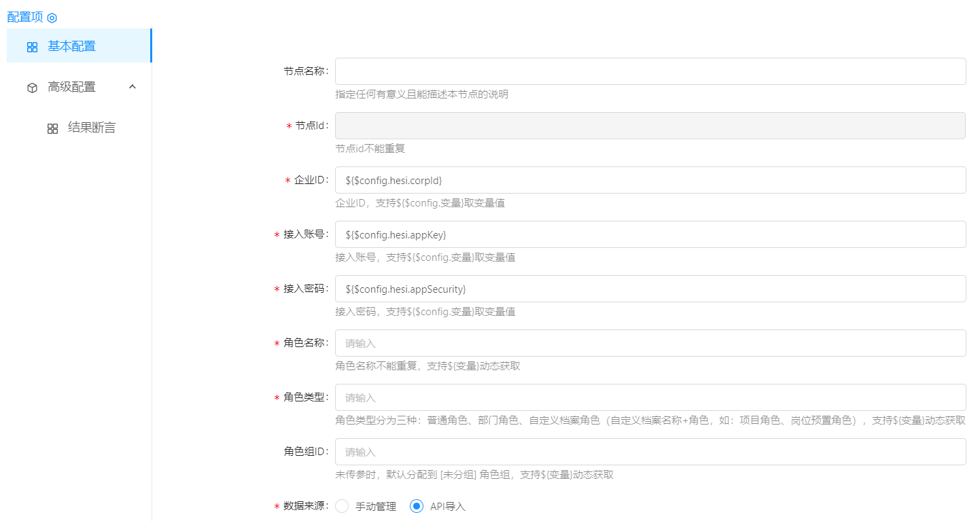
Task: Click the grid icon beside 结果断言
Action: [x=52, y=128]
